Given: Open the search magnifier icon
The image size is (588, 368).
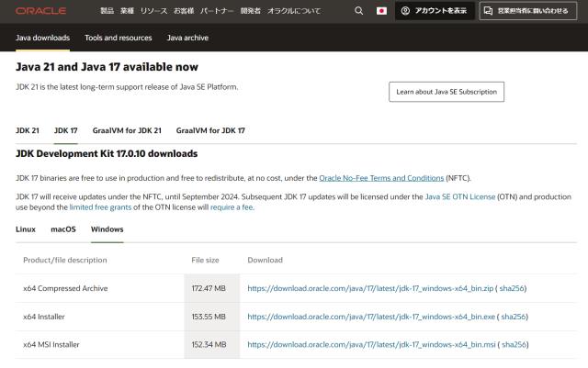Looking at the screenshot, I should point(359,11).
